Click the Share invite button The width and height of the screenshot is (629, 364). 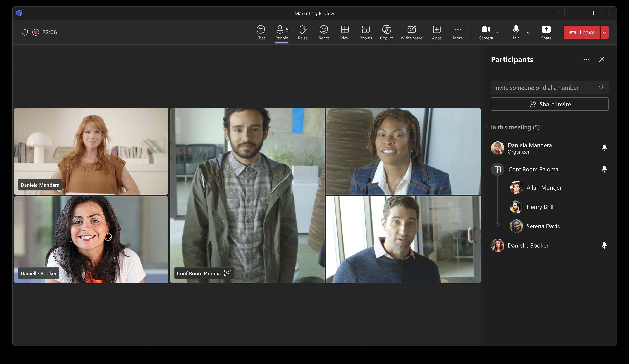pyautogui.click(x=549, y=104)
